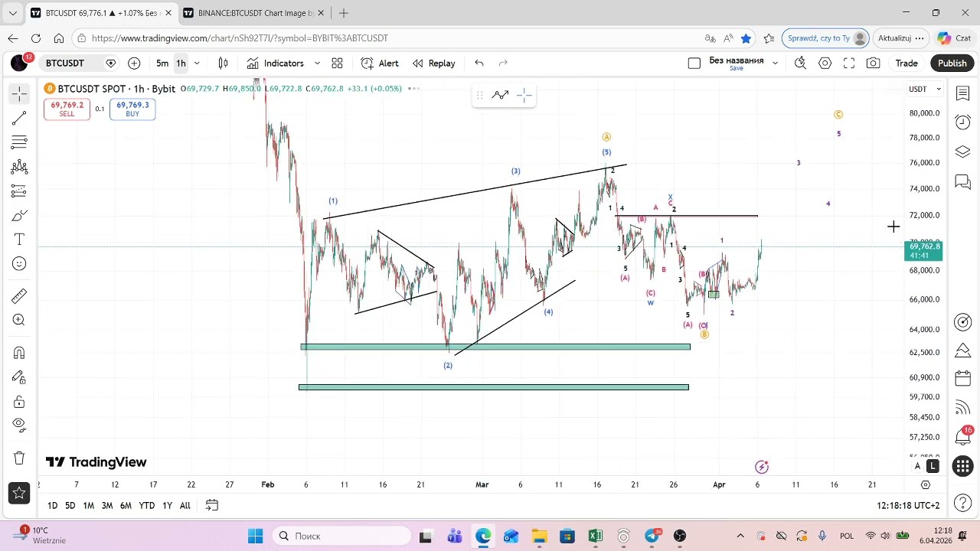Publish the chart idea
Screen dimensions: 980x551
point(952,64)
